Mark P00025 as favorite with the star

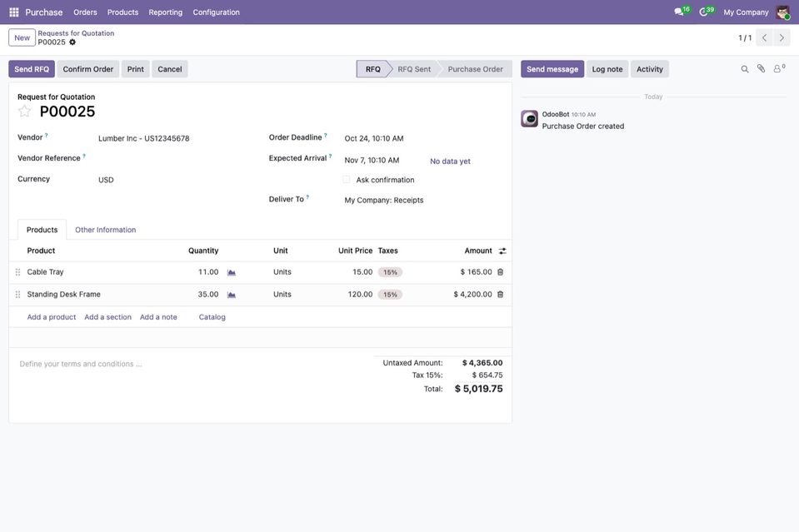(24, 111)
